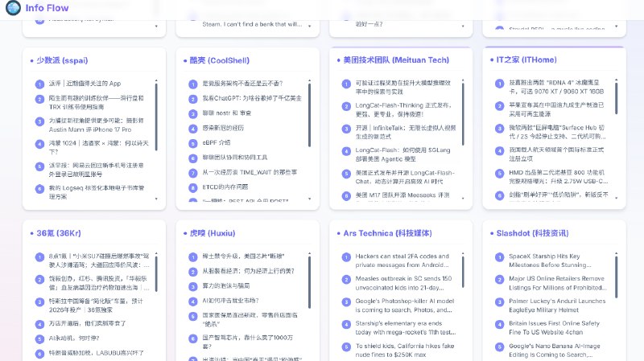Click the Info Flow title text
Viewport: 644px width, 361px height.
47,8
